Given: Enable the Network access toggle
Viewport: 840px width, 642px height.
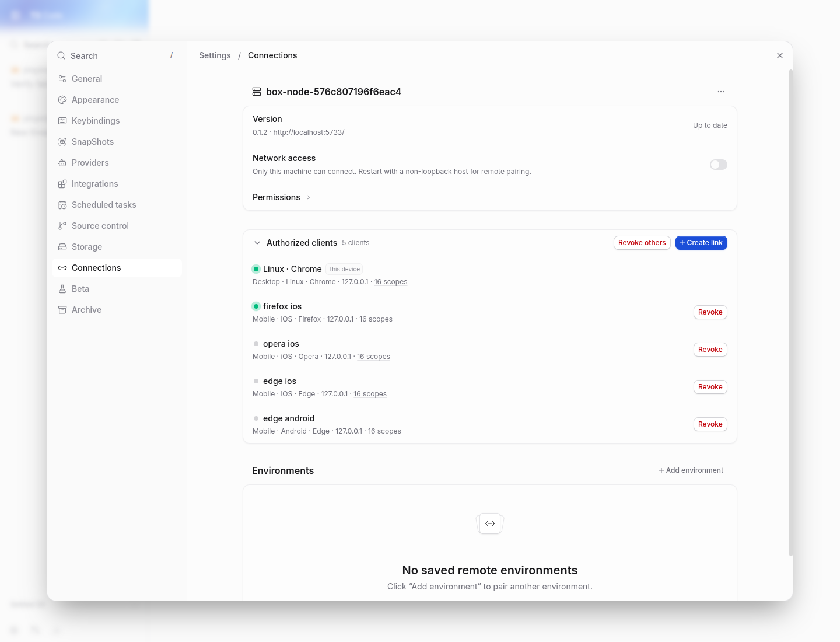Looking at the screenshot, I should [x=719, y=165].
